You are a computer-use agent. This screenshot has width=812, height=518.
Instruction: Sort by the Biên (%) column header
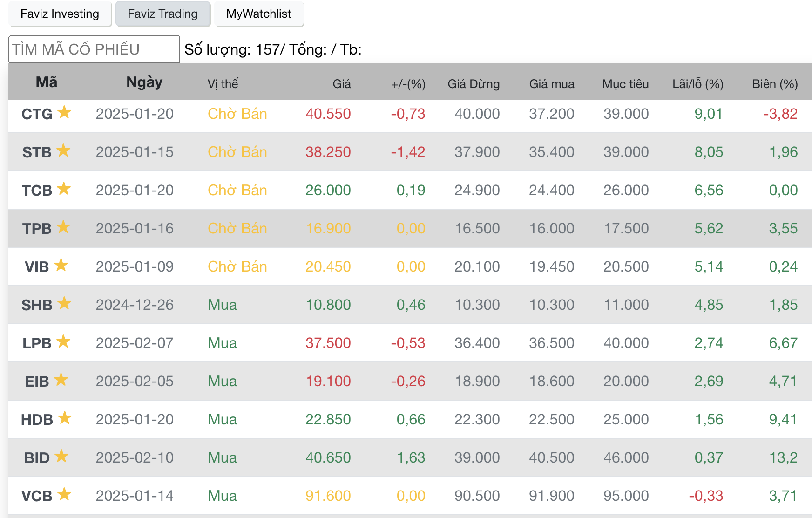click(775, 84)
